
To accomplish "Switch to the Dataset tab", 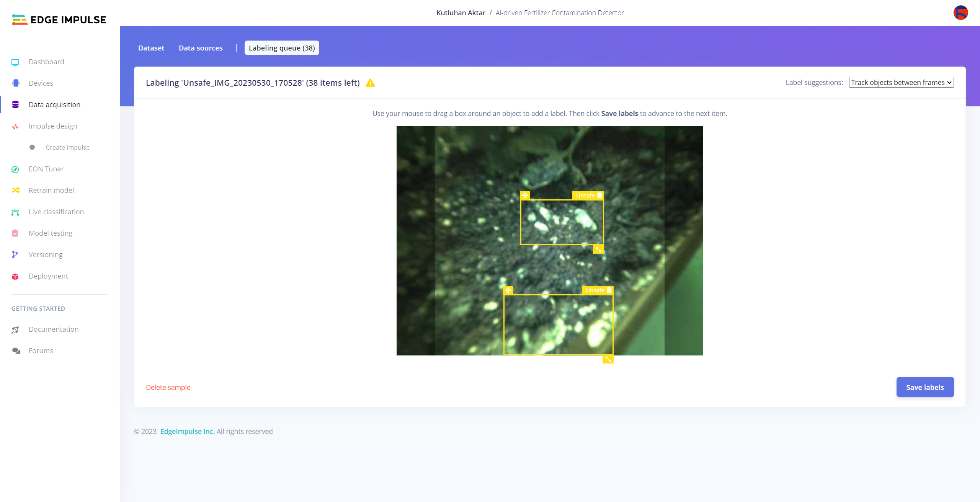I will pyautogui.click(x=151, y=48).
